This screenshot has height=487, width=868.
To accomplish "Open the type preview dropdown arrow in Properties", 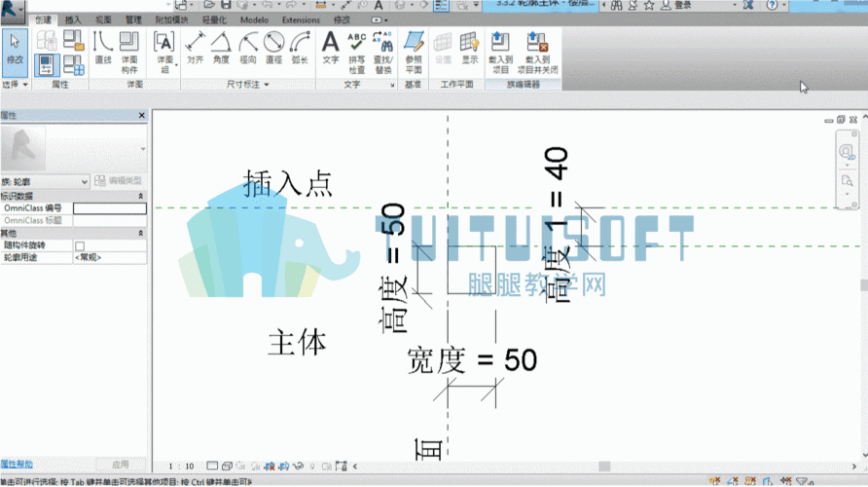I will [x=143, y=148].
